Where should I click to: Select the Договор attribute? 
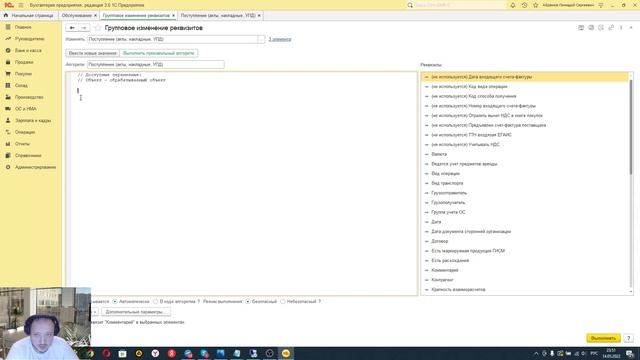[x=525, y=241]
